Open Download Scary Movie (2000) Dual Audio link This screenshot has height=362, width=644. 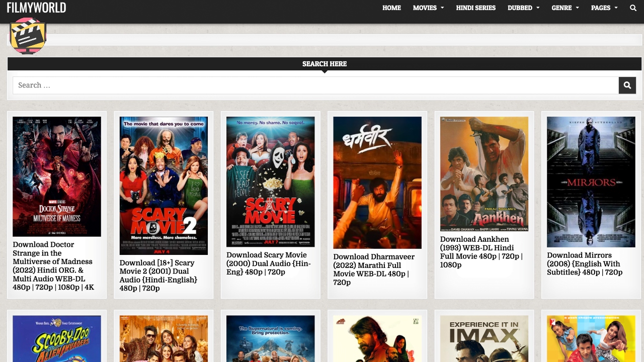point(269,263)
